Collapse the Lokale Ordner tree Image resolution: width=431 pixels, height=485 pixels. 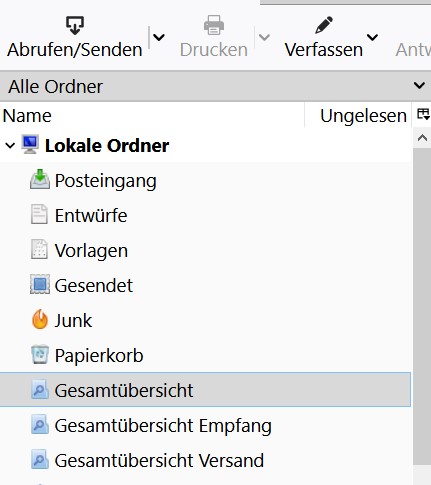pyautogui.click(x=10, y=146)
